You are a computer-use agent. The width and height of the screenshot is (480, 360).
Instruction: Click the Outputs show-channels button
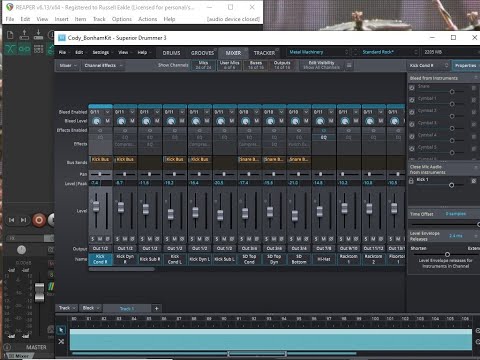tap(282, 65)
